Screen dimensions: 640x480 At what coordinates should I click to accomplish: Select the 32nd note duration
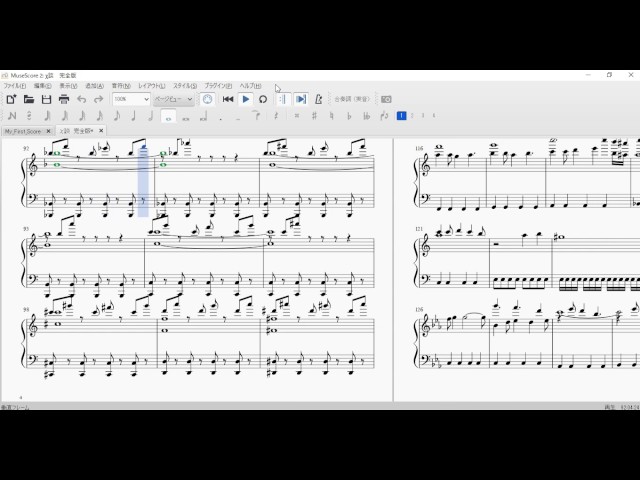pyautogui.click(x=82, y=116)
